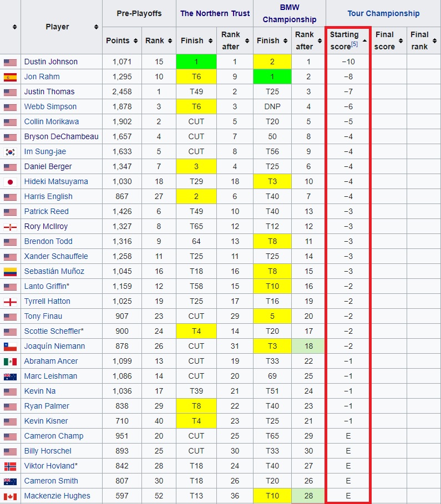Open Sebastián Muñoz player link
Viewport: 441px width, 504px height.
pos(54,271)
